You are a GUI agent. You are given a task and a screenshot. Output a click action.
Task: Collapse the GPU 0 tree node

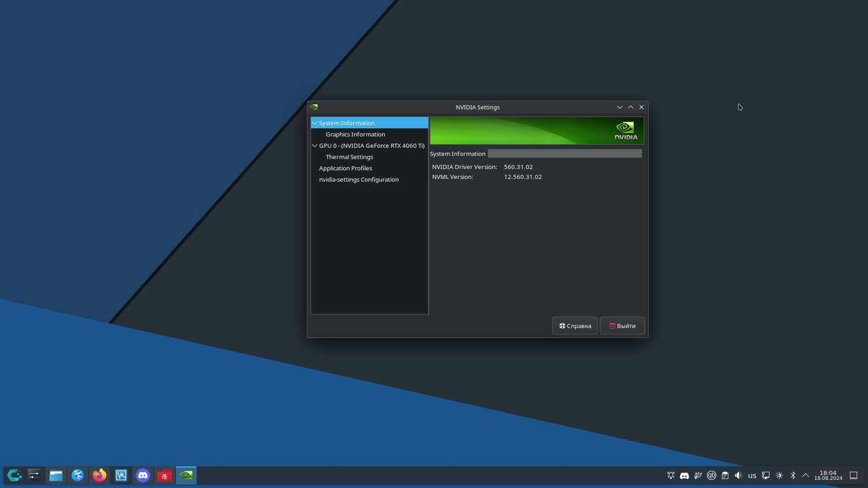[x=315, y=145]
